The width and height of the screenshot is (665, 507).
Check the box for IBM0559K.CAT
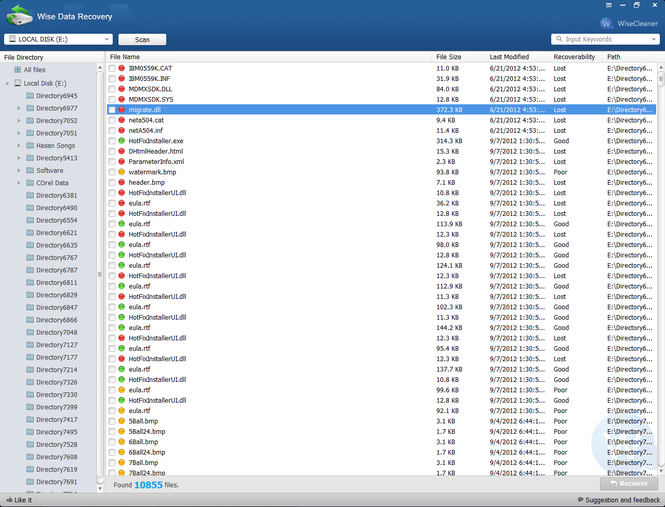tap(112, 68)
